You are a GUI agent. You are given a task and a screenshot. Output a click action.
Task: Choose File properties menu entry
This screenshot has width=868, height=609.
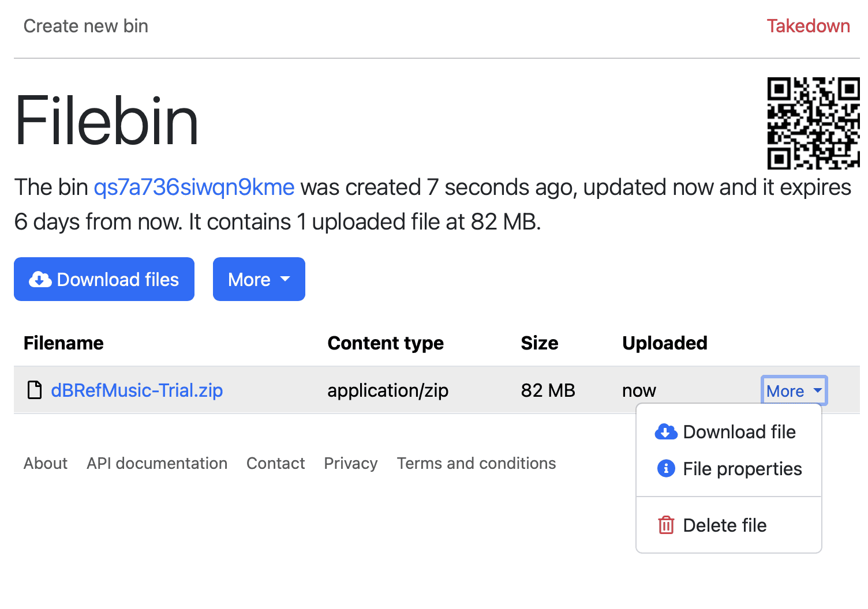742,469
